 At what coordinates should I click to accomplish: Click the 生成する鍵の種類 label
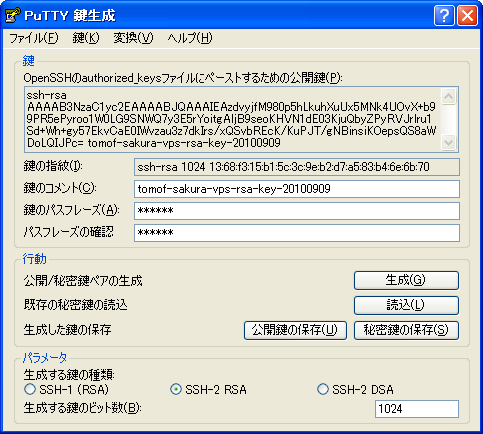point(69,375)
